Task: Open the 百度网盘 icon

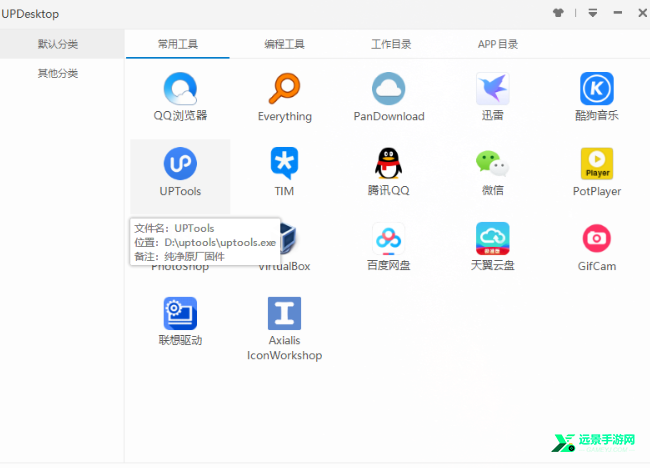Action: (388, 239)
